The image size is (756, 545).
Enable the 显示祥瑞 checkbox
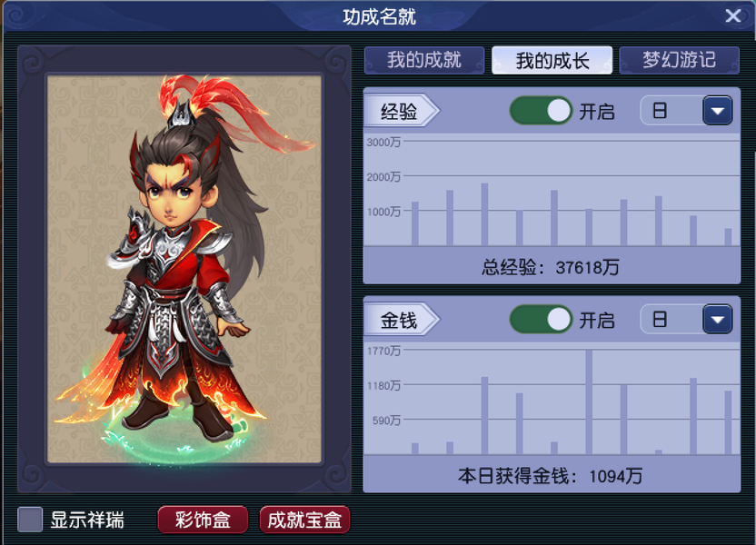coord(30,520)
